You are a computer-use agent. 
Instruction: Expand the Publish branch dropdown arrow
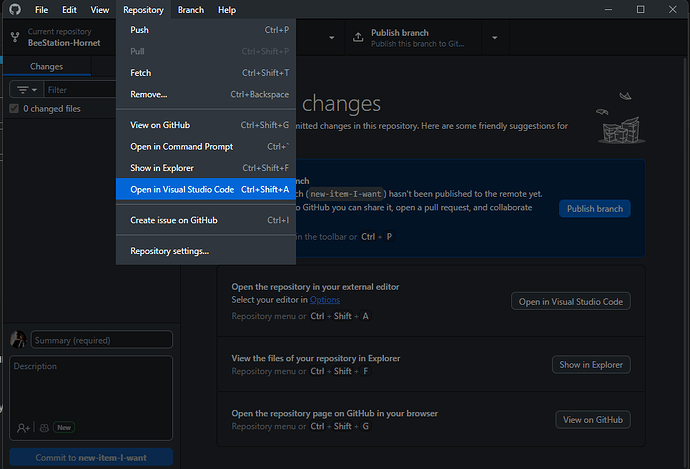pos(495,38)
